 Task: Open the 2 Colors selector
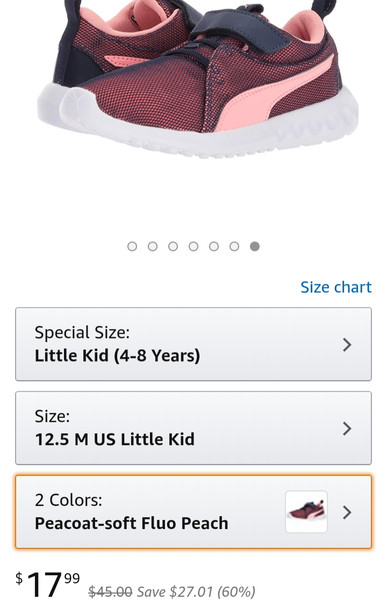[x=193, y=512]
